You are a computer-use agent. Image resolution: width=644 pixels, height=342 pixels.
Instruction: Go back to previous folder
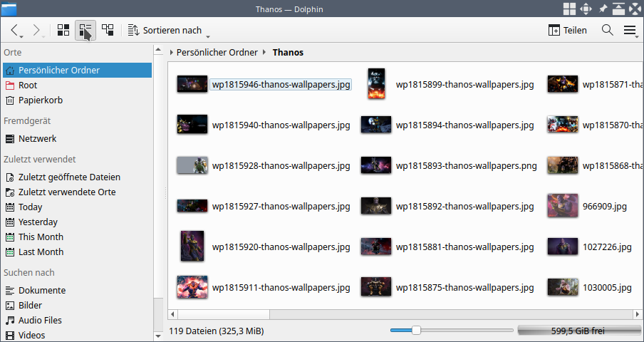click(x=15, y=31)
